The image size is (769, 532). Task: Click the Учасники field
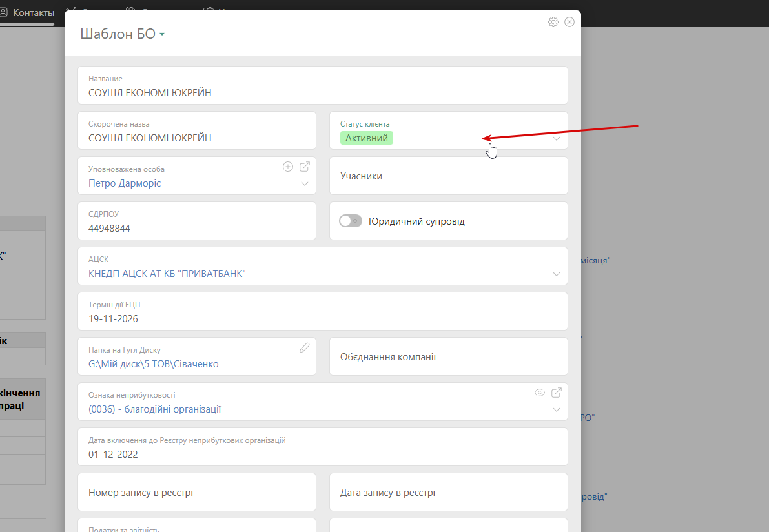[x=449, y=176]
